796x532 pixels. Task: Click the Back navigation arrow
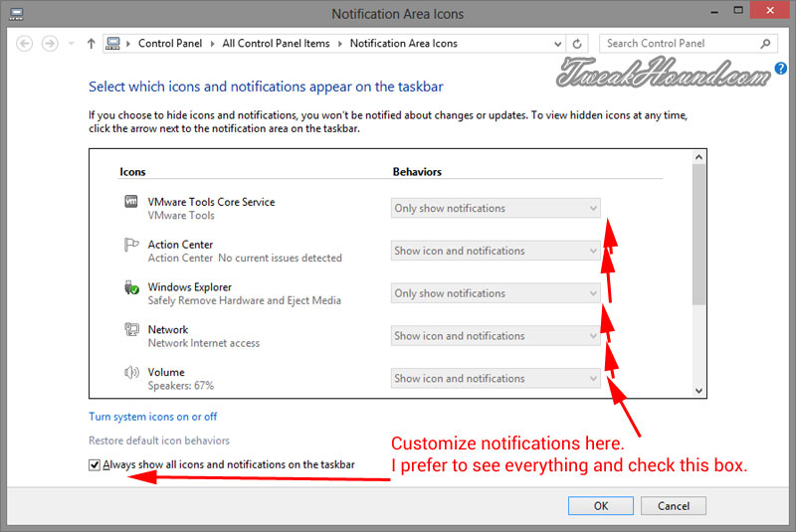pyautogui.click(x=24, y=44)
